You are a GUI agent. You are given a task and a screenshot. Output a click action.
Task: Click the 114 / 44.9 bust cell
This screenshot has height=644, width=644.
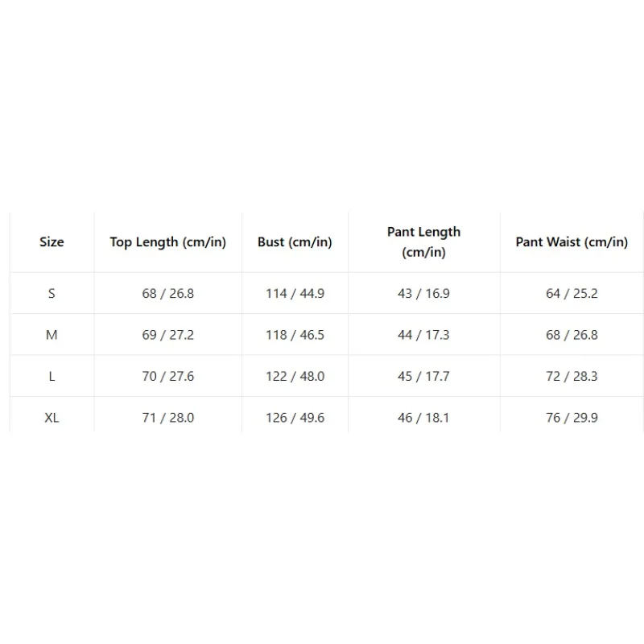pos(295,293)
